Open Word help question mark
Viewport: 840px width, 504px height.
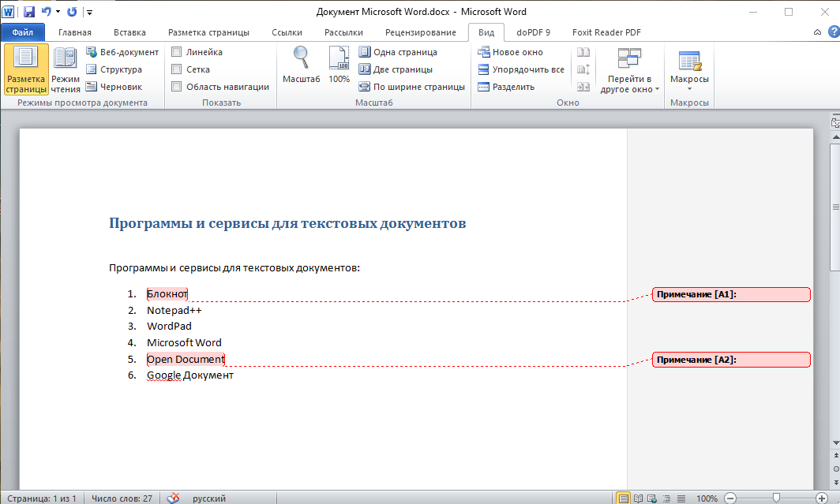pyautogui.click(x=834, y=32)
